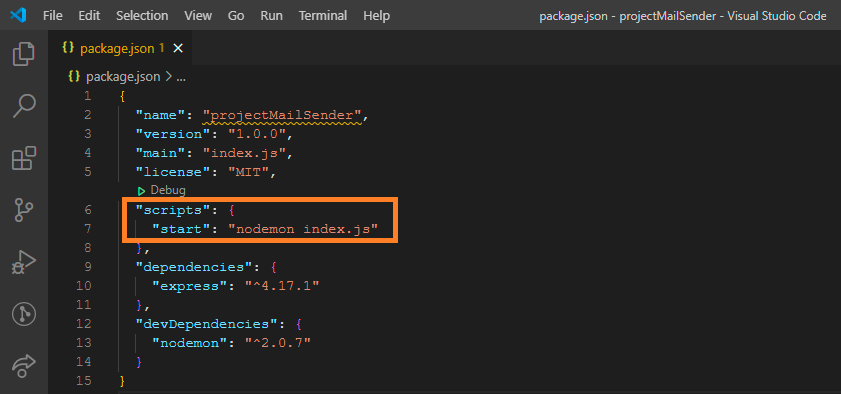This screenshot has width=841, height=394.
Task: Click the "^2.0.7" version value
Action: click(x=278, y=343)
